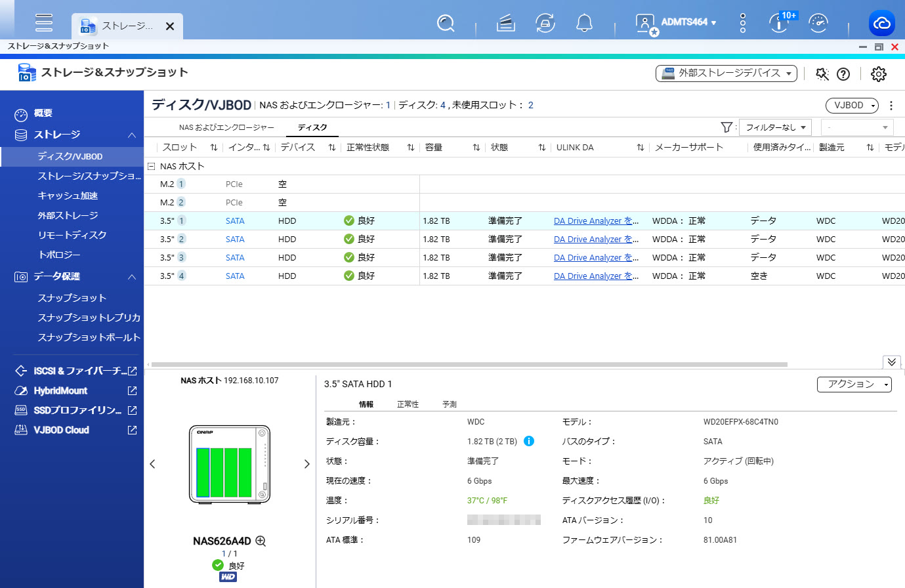Collapse the detail panel with double-chevron
Screen dimensions: 905x588
(x=891, y=362)
